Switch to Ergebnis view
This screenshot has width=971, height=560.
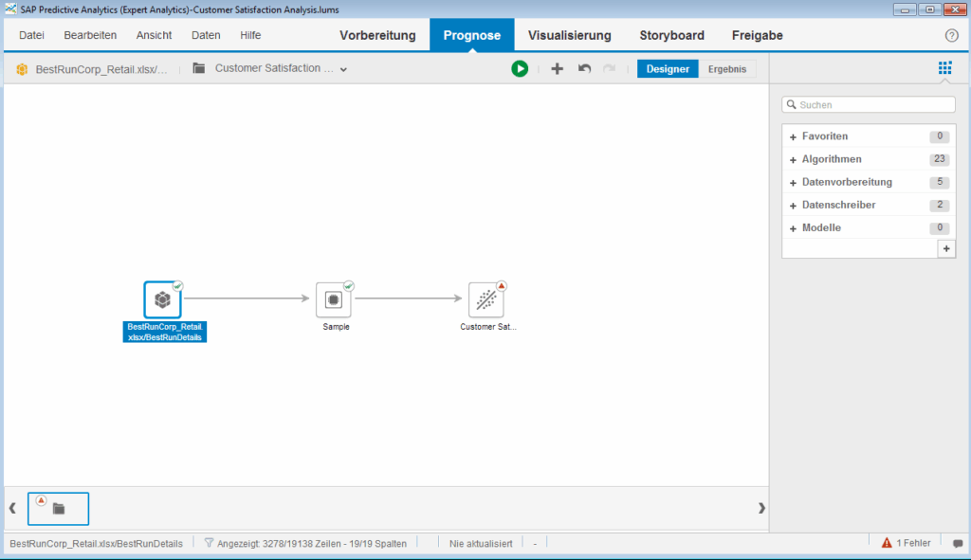[x=728, y=68]
